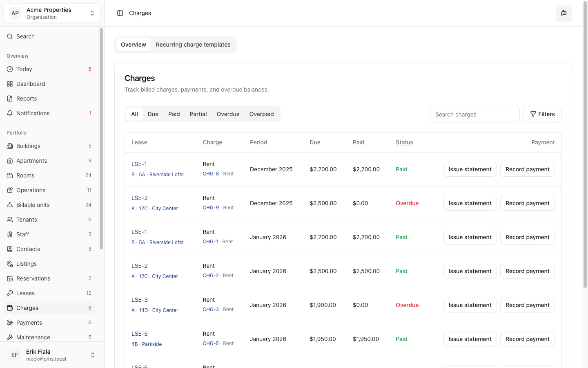Viewport: 588px width, 368px height.
Task: Open the Filters dropdown button
Action: pyautogui.click(x=542, y=114)
